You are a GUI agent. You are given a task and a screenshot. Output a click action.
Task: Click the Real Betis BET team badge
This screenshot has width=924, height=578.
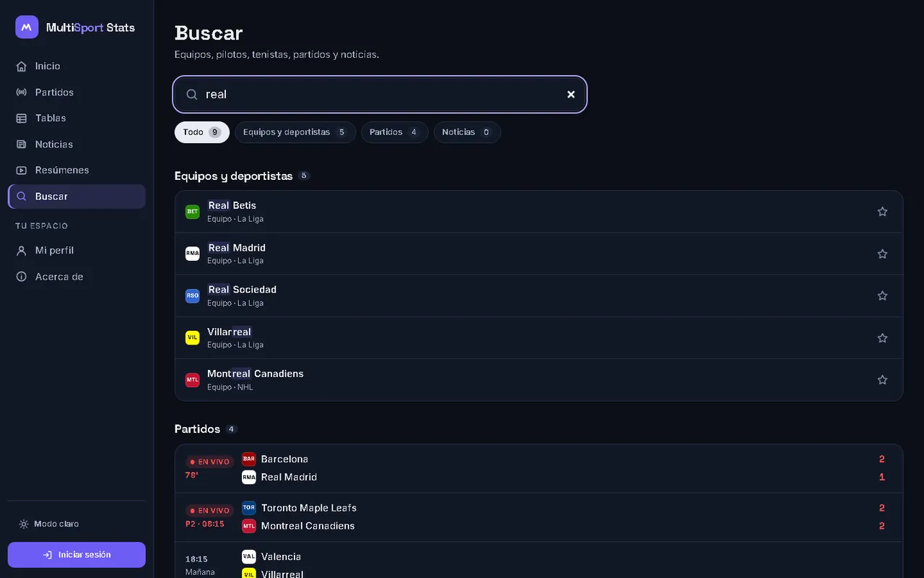(x=193, y=212)
